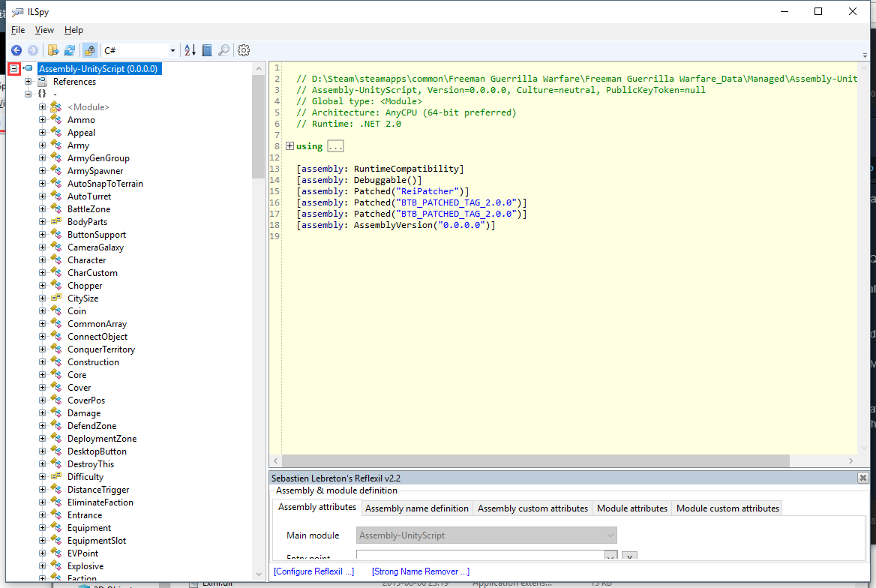This screenshot has height=588, width=876.
Task: Select the ButtonSupport tree item
Action: click(97, 235)
